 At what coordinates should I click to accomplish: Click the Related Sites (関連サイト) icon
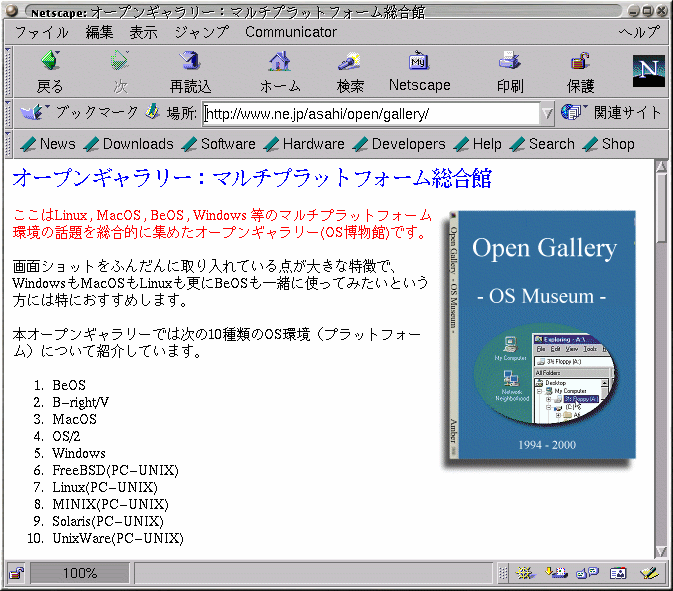[x=573, y=112]
